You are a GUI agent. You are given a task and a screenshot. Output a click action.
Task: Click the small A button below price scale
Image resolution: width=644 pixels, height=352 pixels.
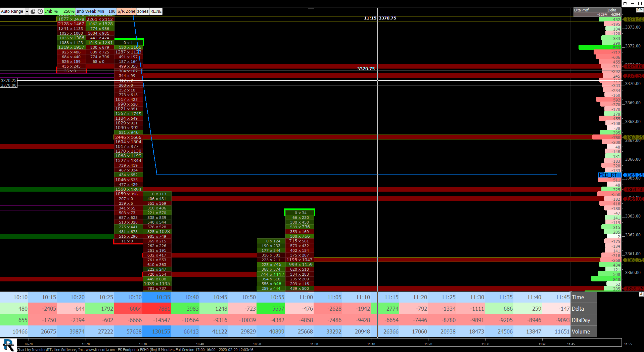[641, 294]
